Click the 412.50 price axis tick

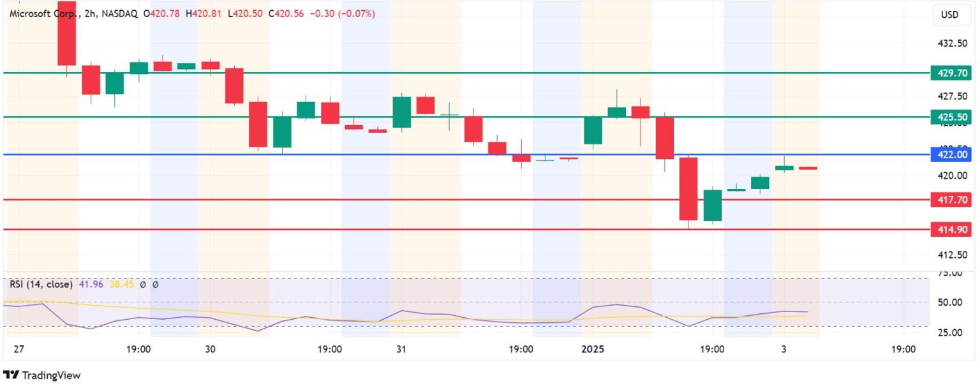tap(951, 255)
